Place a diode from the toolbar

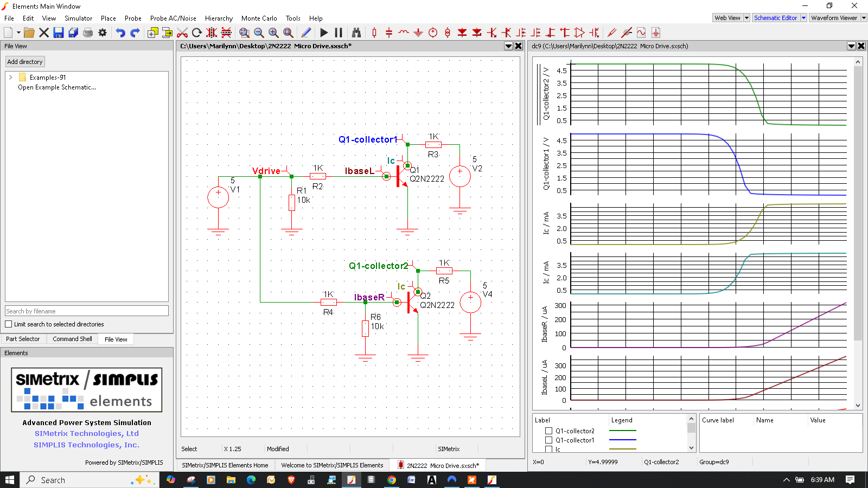pos(462,33)
